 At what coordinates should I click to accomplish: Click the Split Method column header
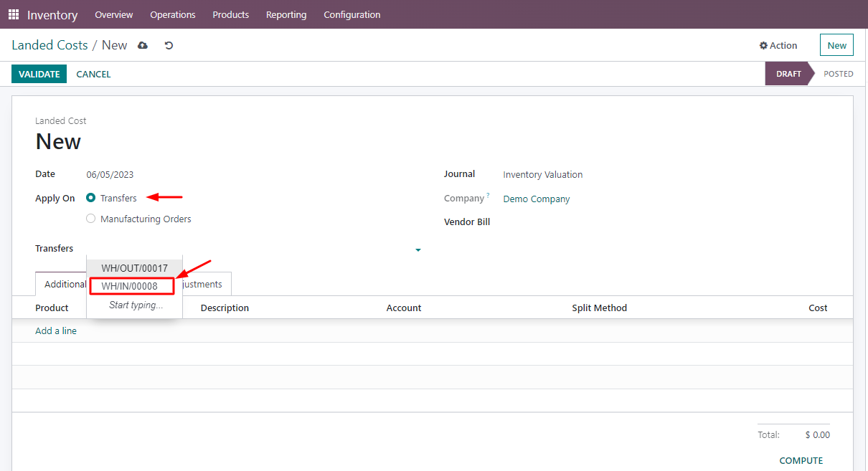pyautogui.click(x=600, y=308)
